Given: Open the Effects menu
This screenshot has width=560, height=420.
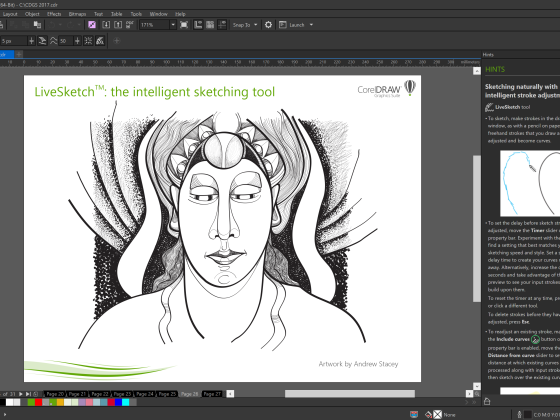Looking at the screenshot, I should click(54, 14).
